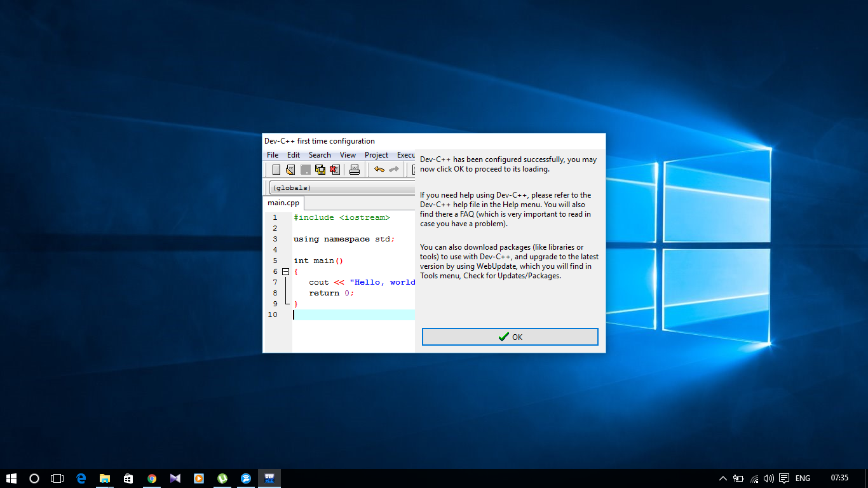Switch input language via ENG indicator

point(803,478)
